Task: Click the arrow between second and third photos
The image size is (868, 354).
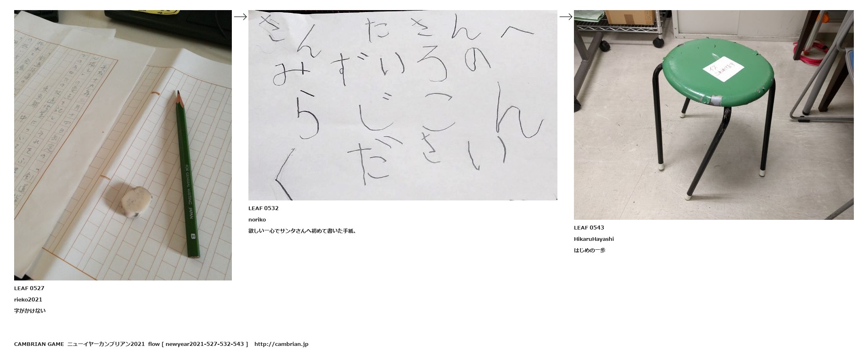Action: 566,17
